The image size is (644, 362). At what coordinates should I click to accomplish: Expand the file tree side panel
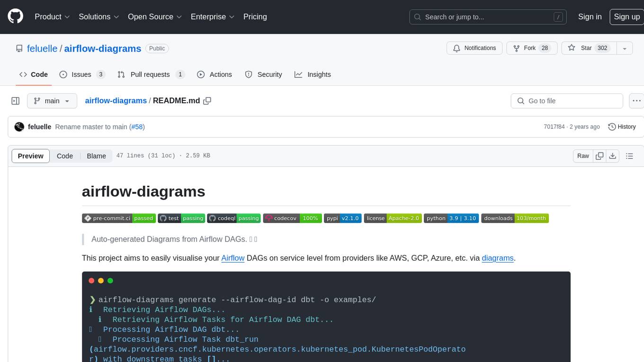[x=15, y=101]
